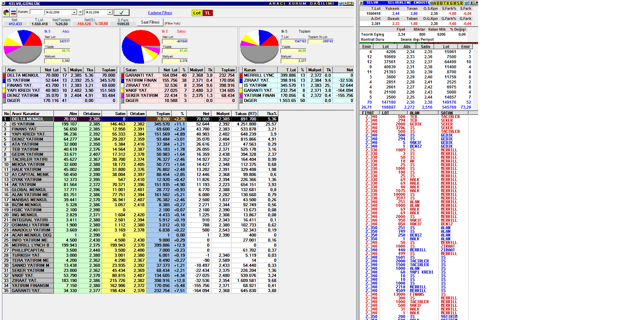Click the 'D' icon in SILVR window

(438, 3)
